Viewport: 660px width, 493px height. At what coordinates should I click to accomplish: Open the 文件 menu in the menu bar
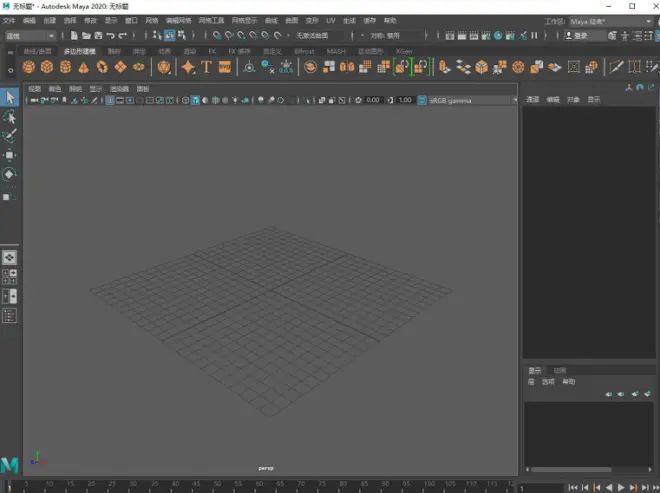click(x=8, y=20)
